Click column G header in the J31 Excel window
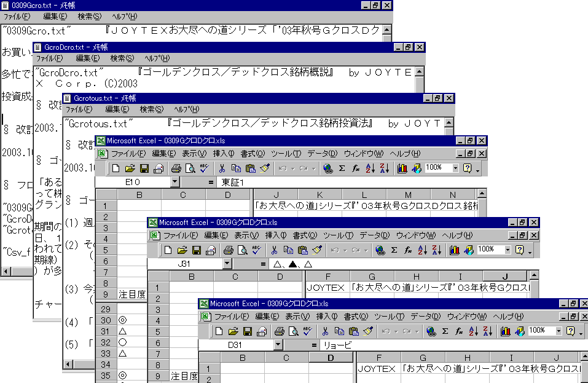The width and height of the screenshot is (588, 383). click(x=372, y=277)
